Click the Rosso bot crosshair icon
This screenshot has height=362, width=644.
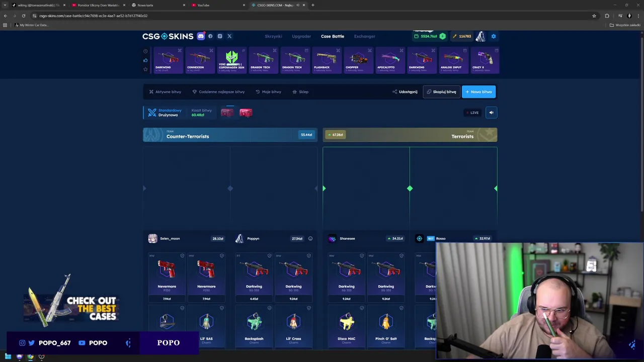pos(420,238)
